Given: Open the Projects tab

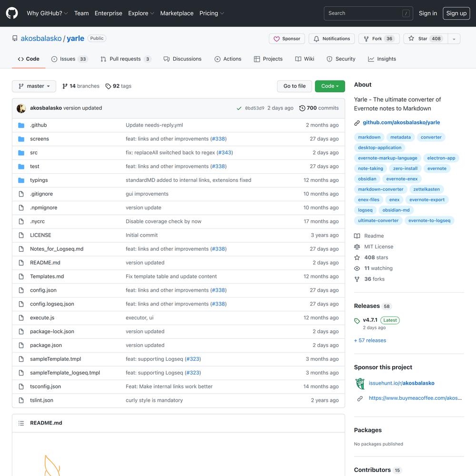Looking at the screenshot, I should [x=268, y=59].
